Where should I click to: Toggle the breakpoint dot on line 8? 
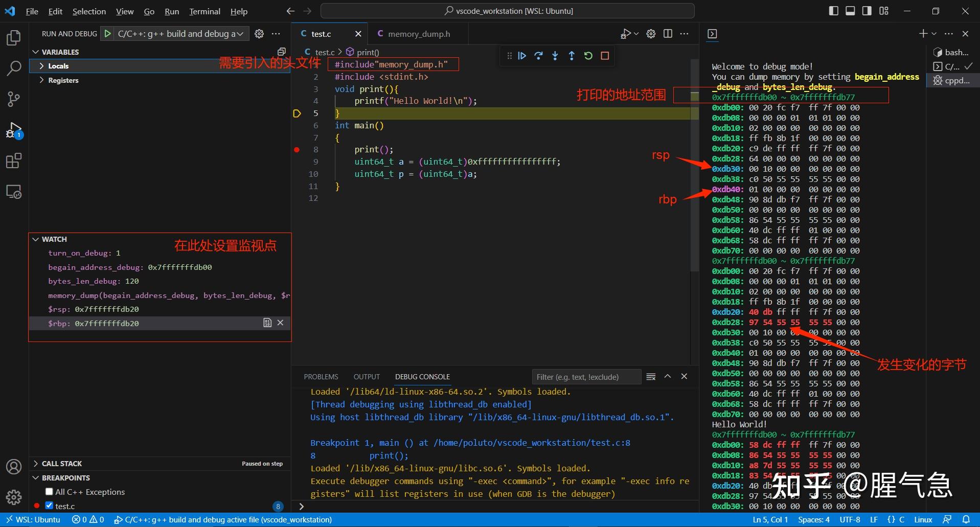tap(297, 149)
